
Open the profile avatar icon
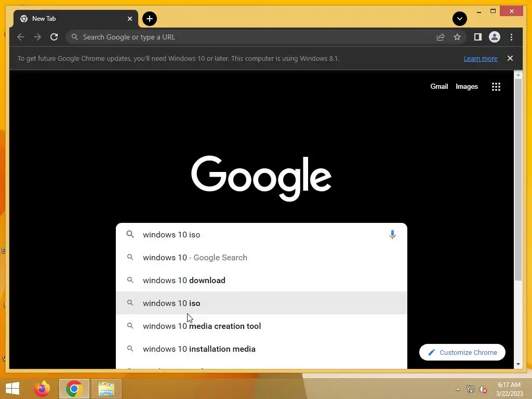[495, 37]
